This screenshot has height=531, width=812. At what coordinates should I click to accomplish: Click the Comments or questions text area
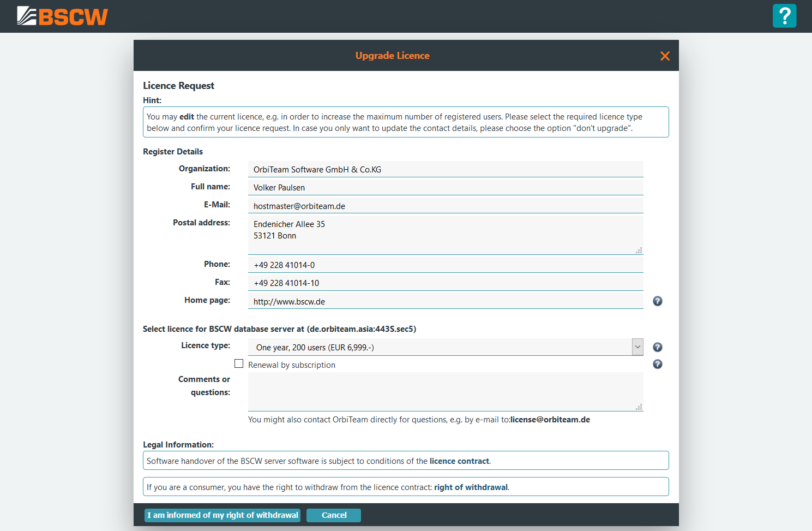tap(446, 392)
